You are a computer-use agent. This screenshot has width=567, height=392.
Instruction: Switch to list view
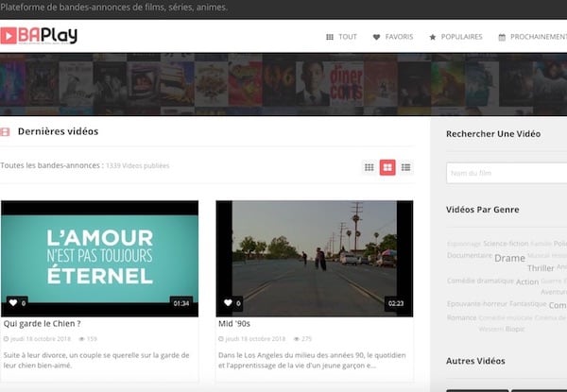pos(405,167)
